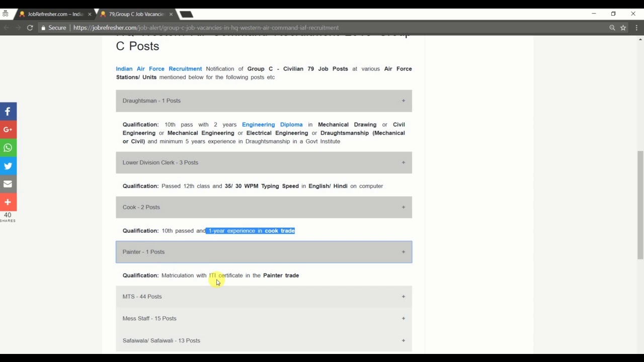Open more sharing options plus icon
Image resolution: width=644 pixels, height=362 pixels.
tap(8, 202)
